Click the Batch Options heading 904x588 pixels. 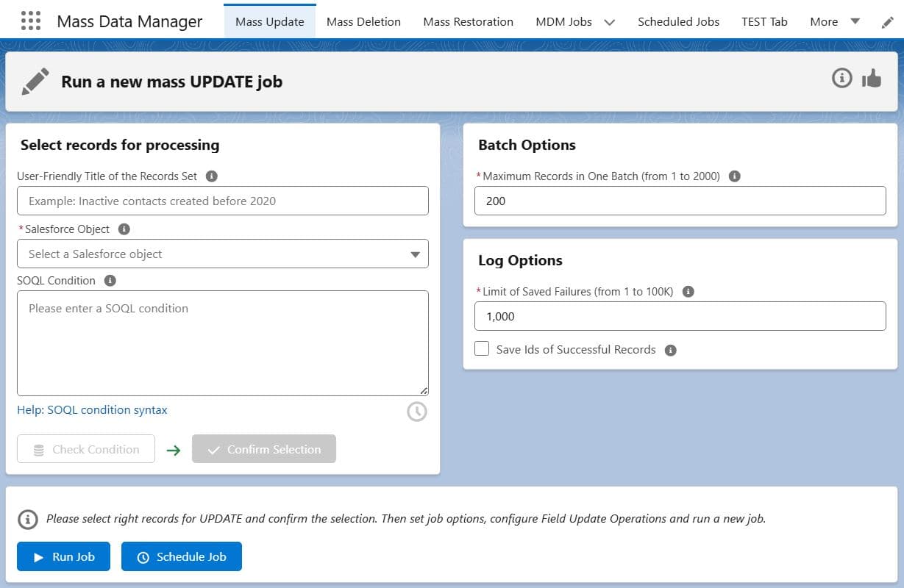point(527,145)
